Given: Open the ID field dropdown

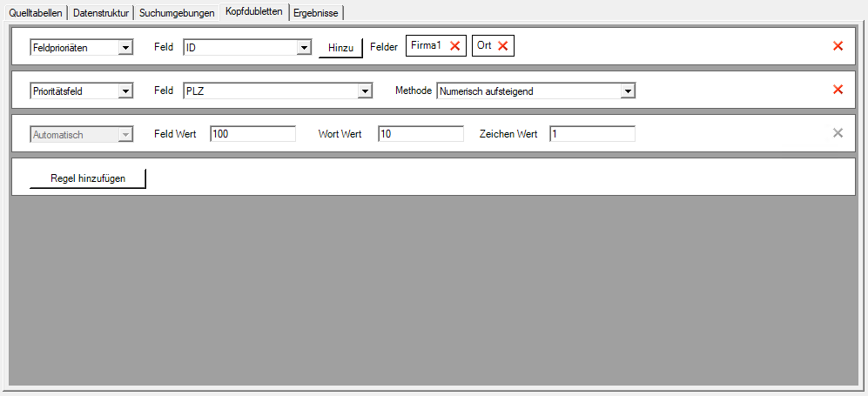Looking at the screenshot, I should pyautogui.click(x=247, y=48).
